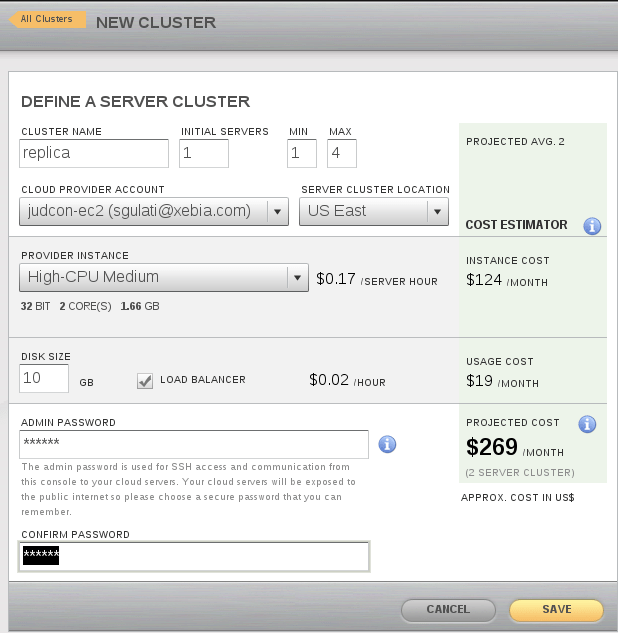Expand the Server Cluster Location dropdown

click(374, 211)
